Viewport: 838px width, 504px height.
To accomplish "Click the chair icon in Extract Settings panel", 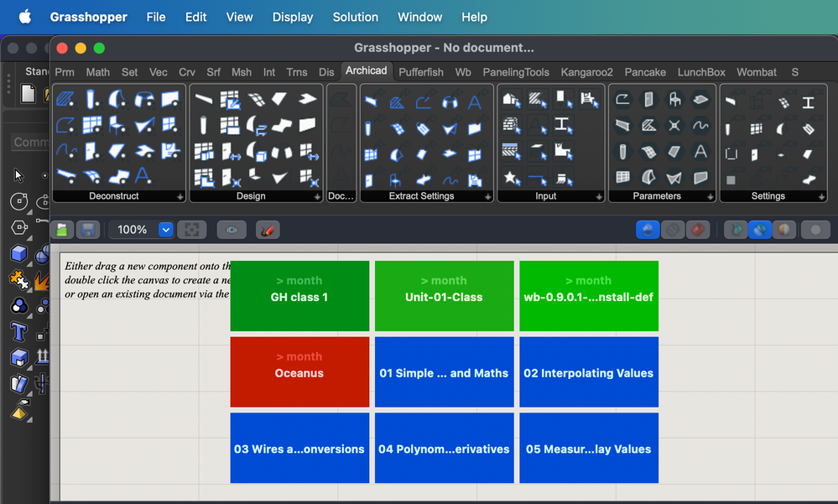I will tap(395, 180).
